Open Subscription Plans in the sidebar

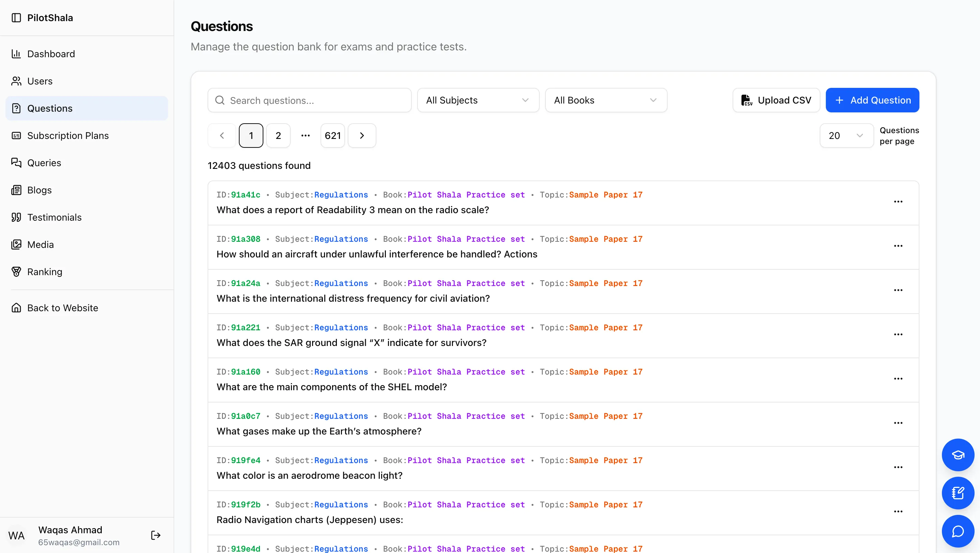[68, 136]
